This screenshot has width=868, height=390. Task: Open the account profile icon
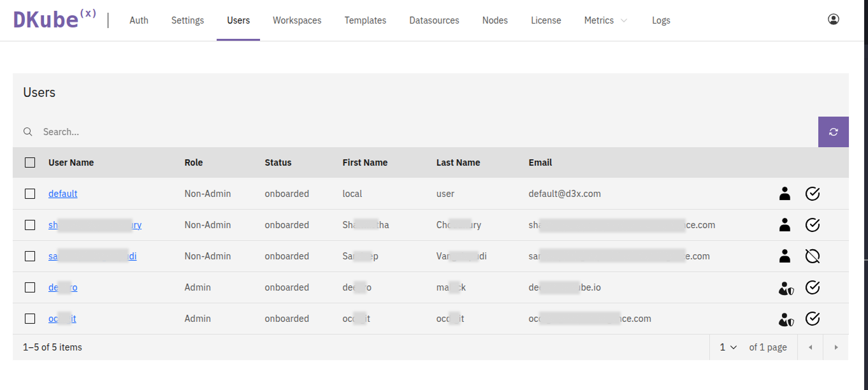pos(833,20)
